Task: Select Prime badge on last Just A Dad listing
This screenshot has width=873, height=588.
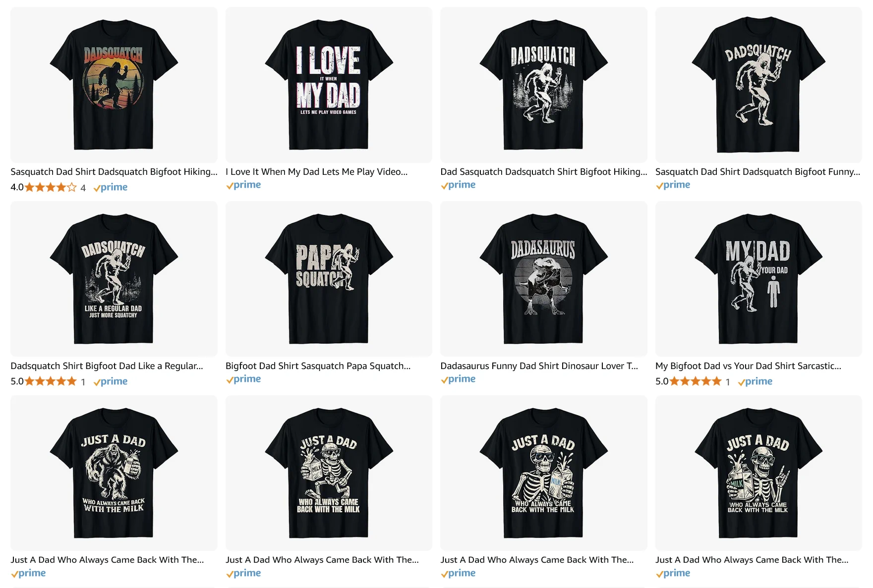Action: [673, 573]
